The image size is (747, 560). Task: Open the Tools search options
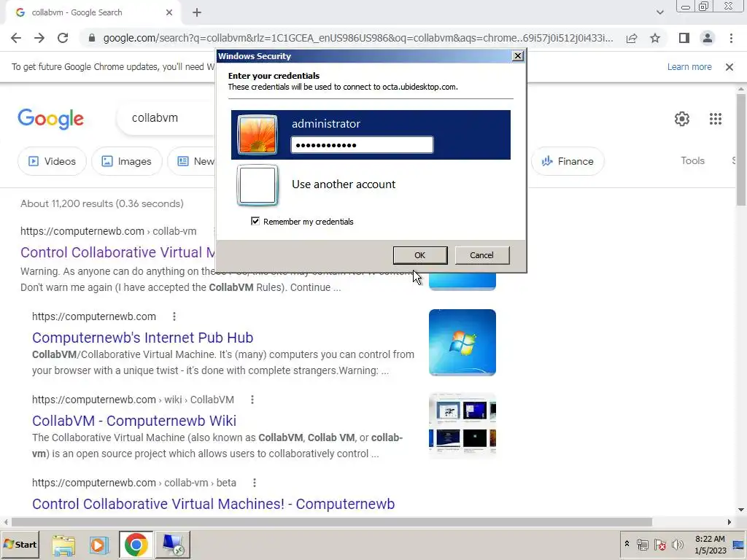[692, 161]
